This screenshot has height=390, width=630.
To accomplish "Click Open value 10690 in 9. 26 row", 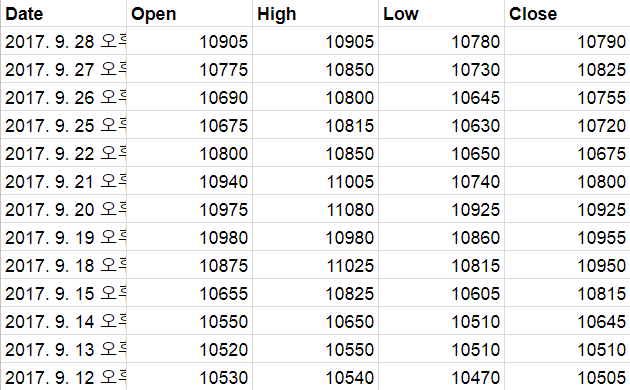I will [189, 97].
